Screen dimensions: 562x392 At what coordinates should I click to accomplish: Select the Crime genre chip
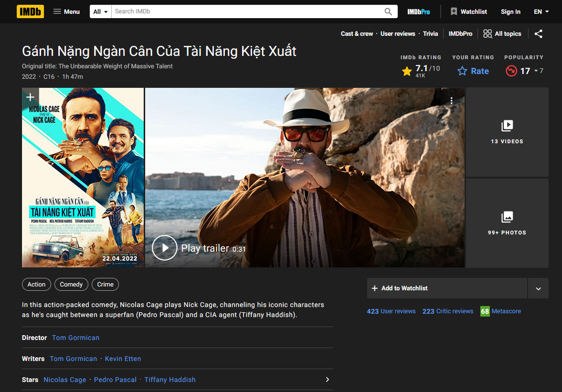click(105, 284)
